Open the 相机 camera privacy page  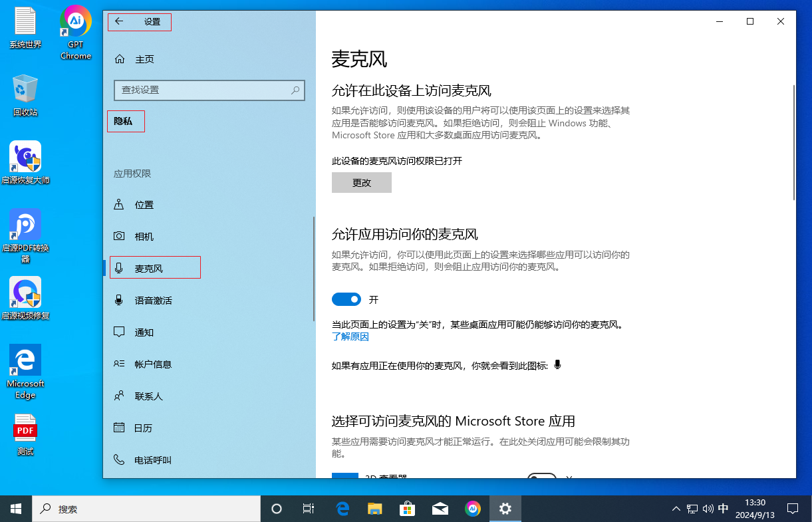(x=144, y=237)
